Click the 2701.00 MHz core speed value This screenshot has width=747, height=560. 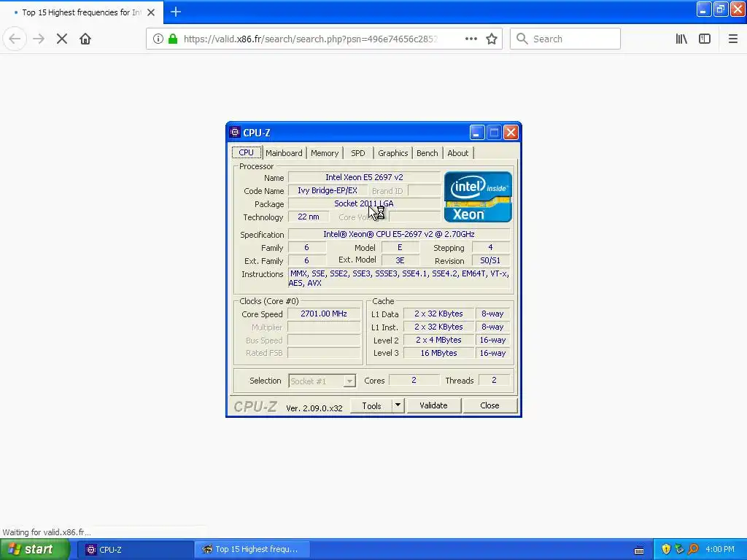coord(324,314)
